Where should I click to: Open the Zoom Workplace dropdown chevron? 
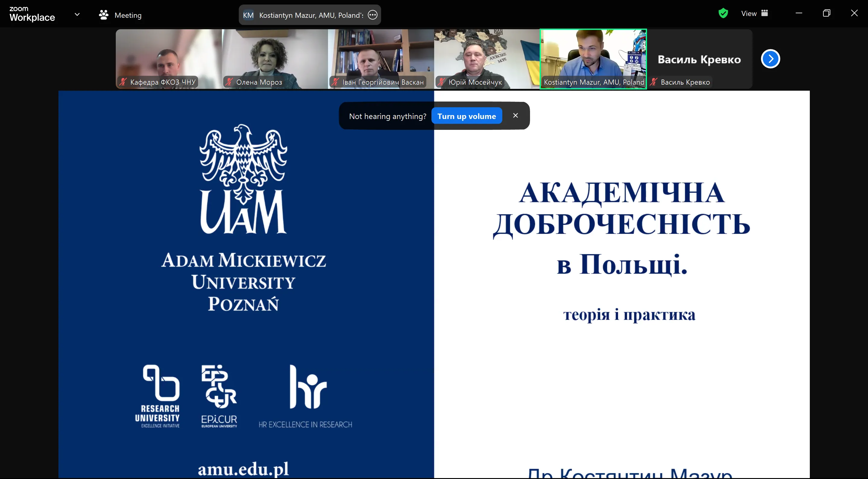pyautogui.click(x=77, y=14)
